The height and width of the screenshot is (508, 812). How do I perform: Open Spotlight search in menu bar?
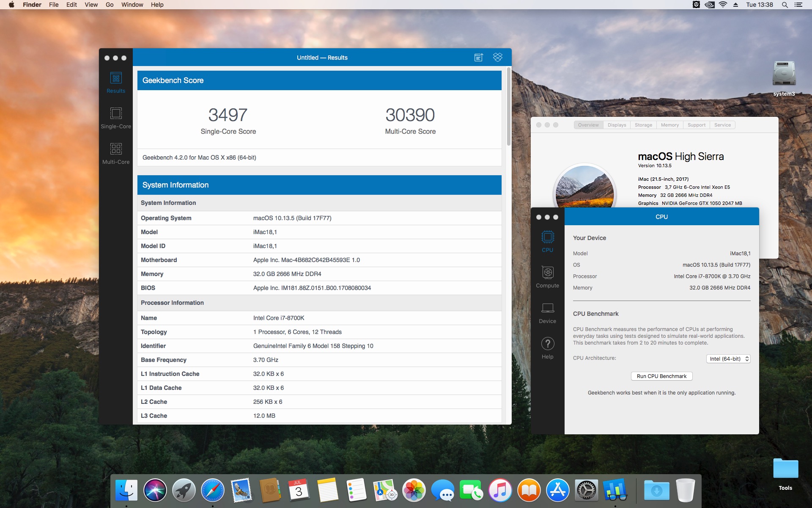[x=785, y=5]
